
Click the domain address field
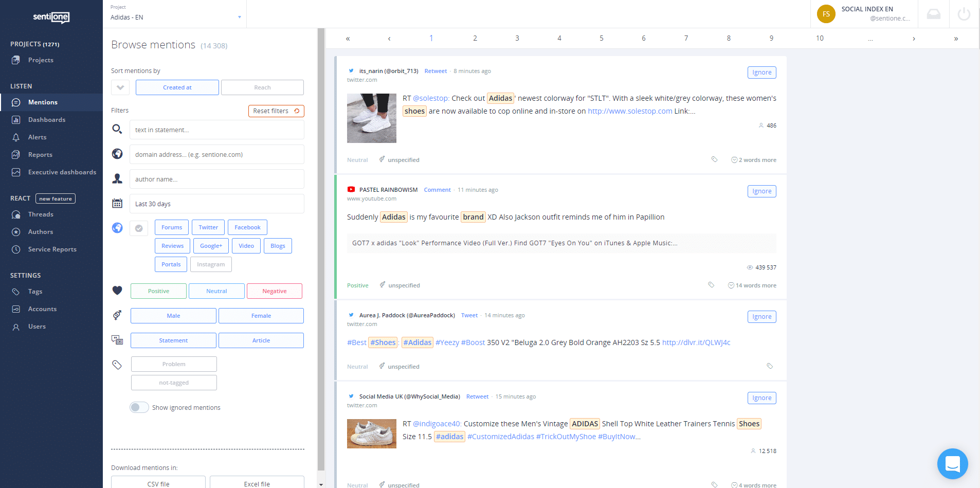(x=217, y=154)
